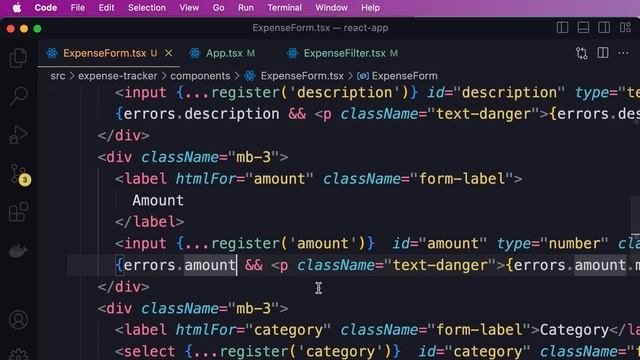Screen dimensions: 640x360
Task: Toggle the bottom panel
Action: click(583, 28)
